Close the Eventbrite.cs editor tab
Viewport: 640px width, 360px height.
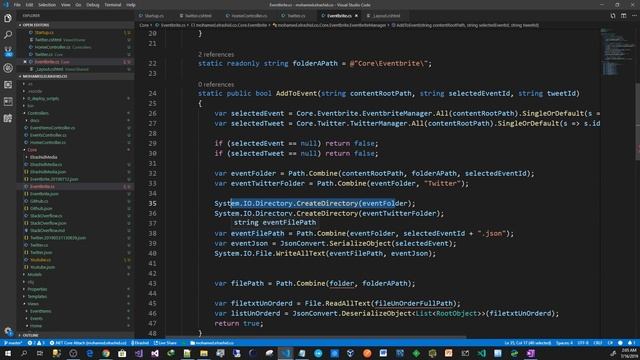[356, 16]
